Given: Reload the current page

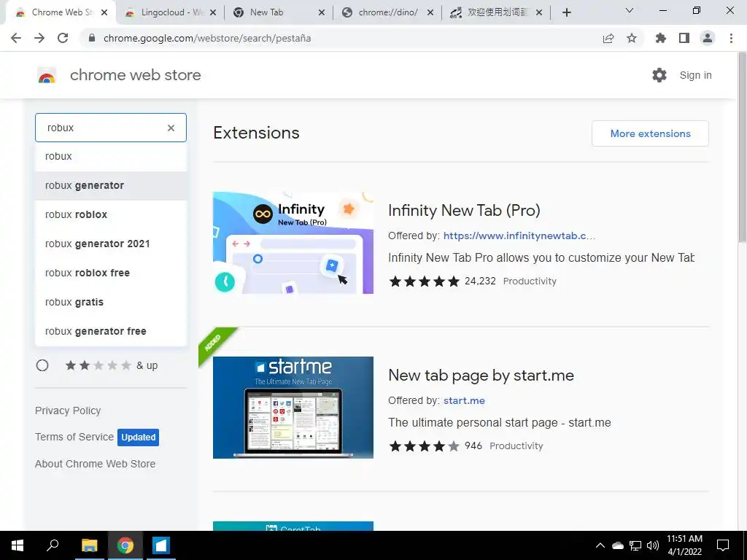Looking at the screenshot, I should click(63, 38).
